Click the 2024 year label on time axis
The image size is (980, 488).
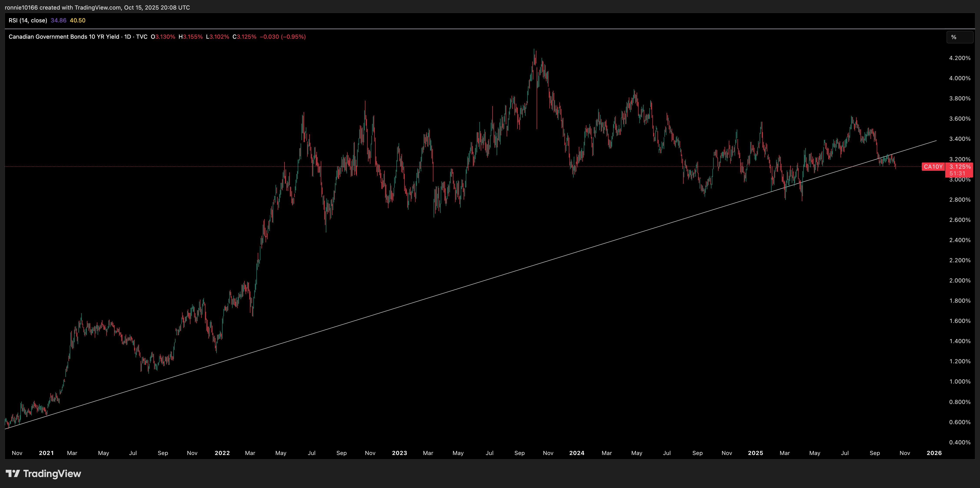(x=577, y=453)
